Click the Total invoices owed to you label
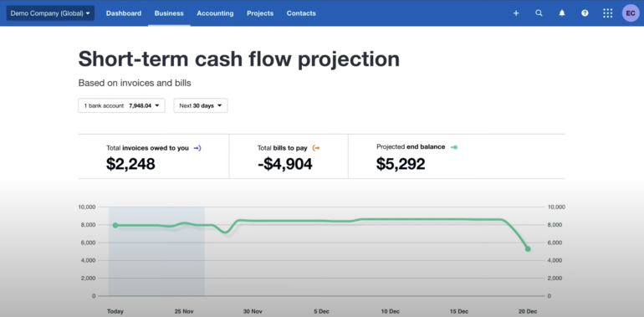 pyautogui.click(x=147, y=148)
